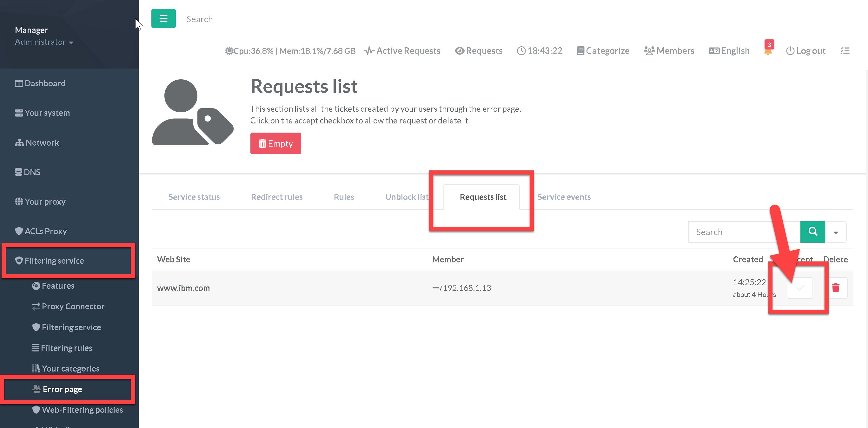Click the green magnifier search button
Viewport: 868px width, 428px height.
(x=812, y=232)
